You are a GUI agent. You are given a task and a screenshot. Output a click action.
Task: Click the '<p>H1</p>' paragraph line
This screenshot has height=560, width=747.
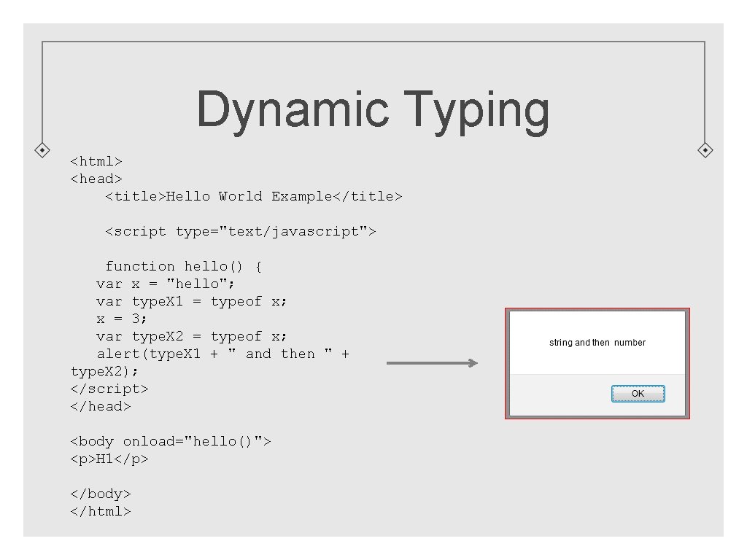point(109,459)
